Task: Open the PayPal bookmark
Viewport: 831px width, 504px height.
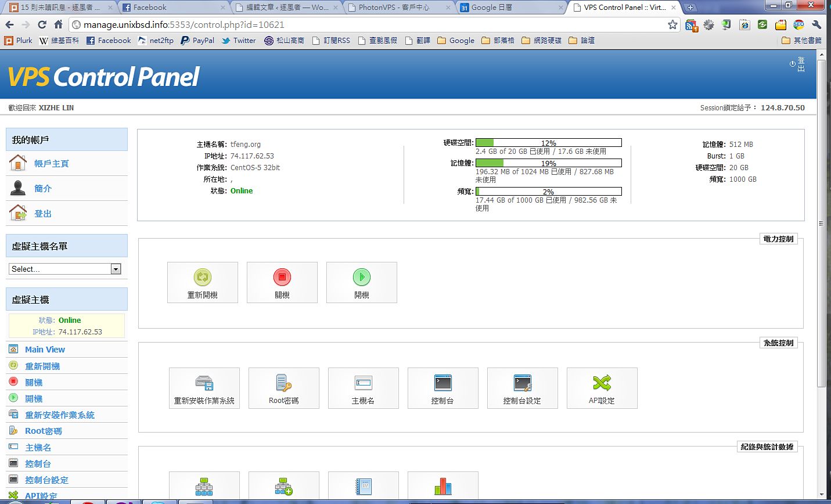Action: tap(197, 41)
